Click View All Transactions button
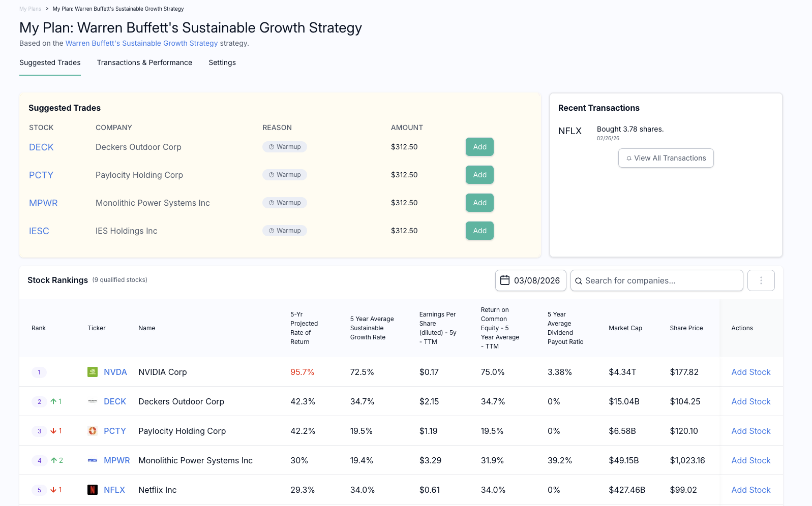The height and width of the screenshot is (506, 812). click(666, 158)
